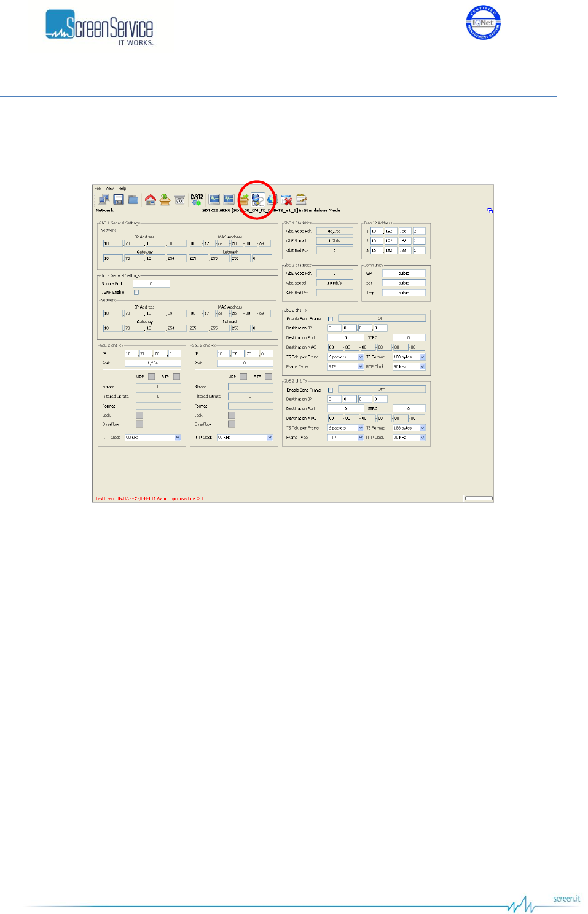The image size is (588, 914).
Task: Expand TS Pck. per Frame in ch1 Tx
Action: click(361, 357)
